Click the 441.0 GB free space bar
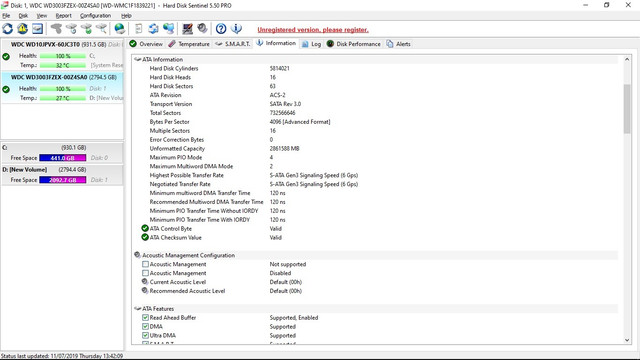This screenshot has width=640, height=360. point(62,158)
